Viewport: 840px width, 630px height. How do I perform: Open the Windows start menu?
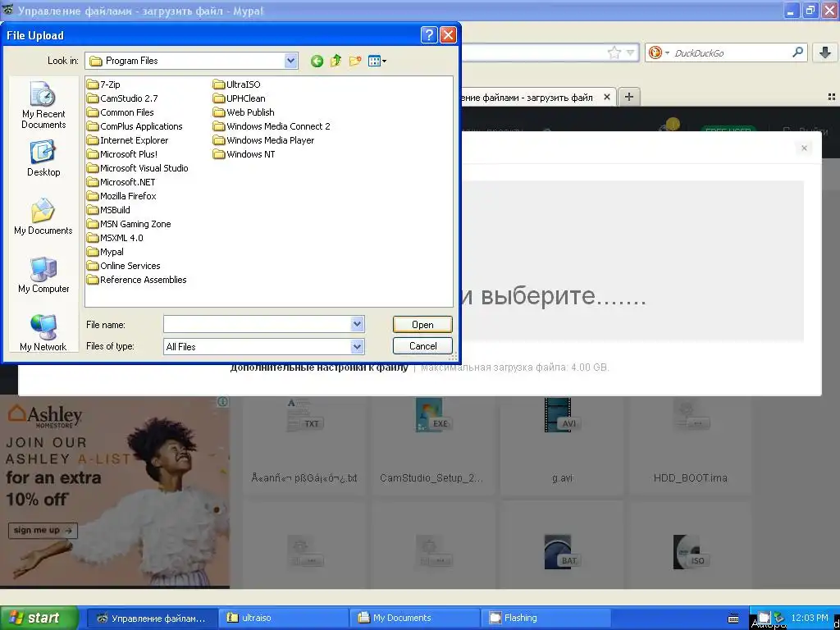pos(39,618)
